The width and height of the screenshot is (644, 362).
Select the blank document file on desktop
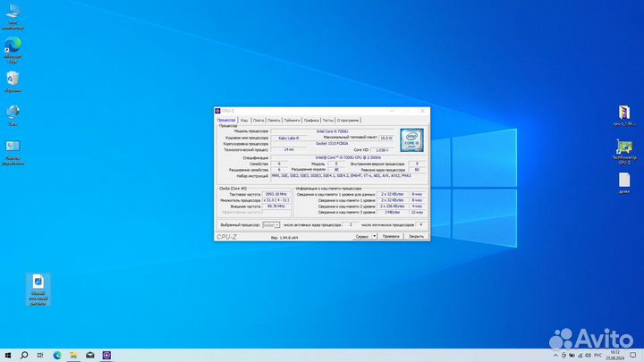point(624,182)
